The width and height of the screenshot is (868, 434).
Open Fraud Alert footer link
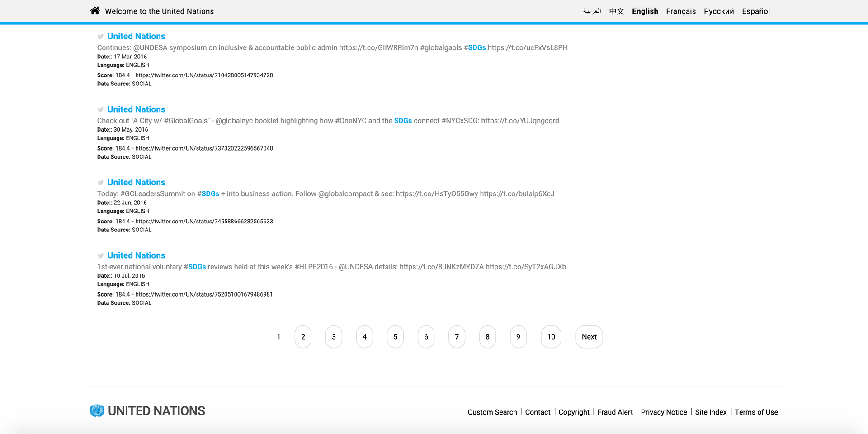[x=615, y=412]
